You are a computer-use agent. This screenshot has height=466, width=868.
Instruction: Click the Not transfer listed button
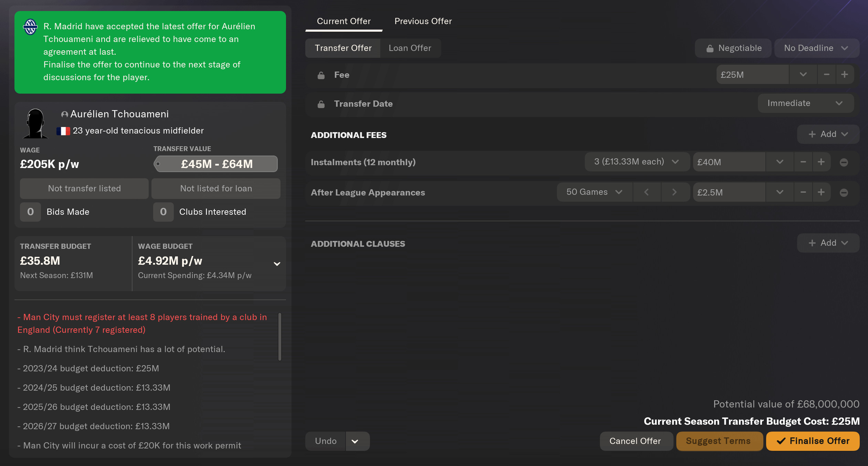coord(84,189)
